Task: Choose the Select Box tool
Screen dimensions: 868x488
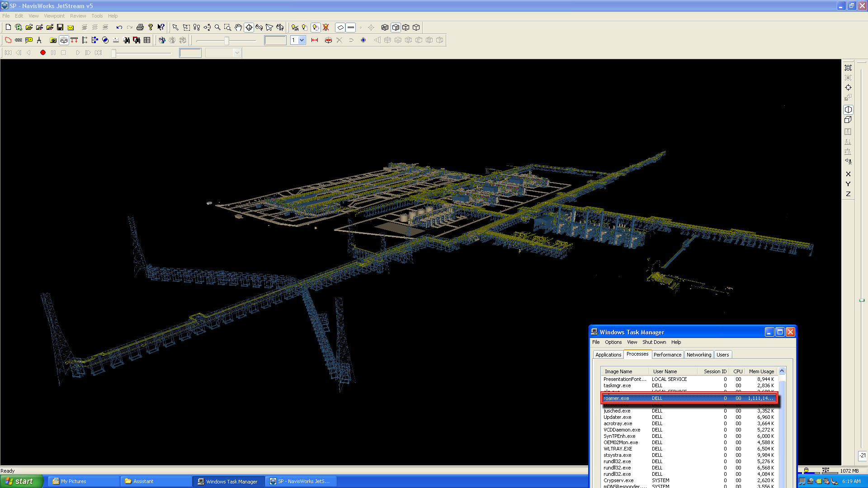Action: point(186,28)
